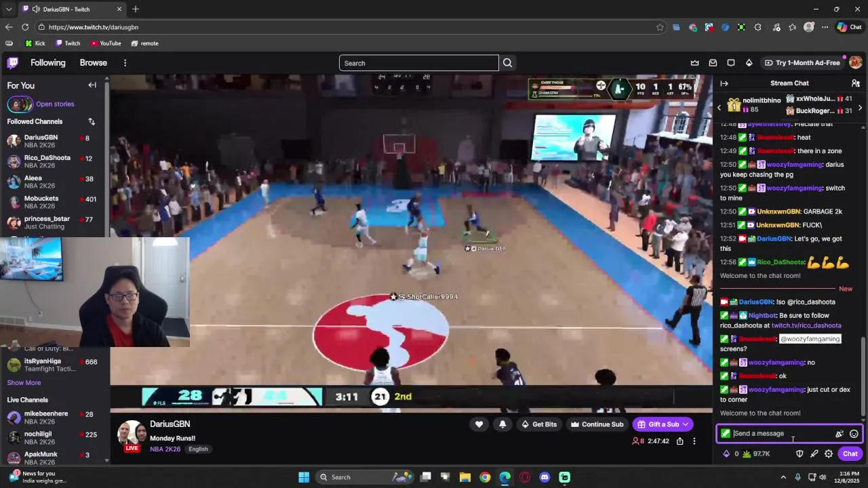This screenshot has height=488, width=868.
Task: Click the search magnifier button
Action: (x=507, y=63)
